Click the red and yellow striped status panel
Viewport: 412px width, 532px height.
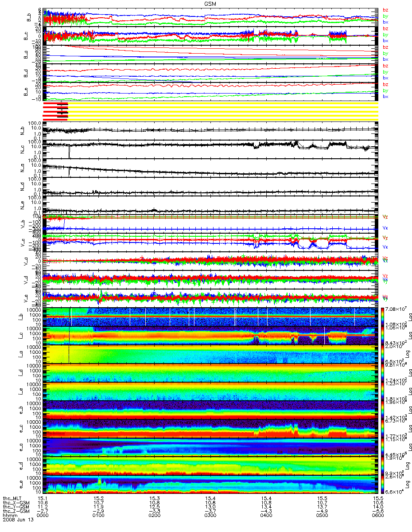(x=210, y=111)
